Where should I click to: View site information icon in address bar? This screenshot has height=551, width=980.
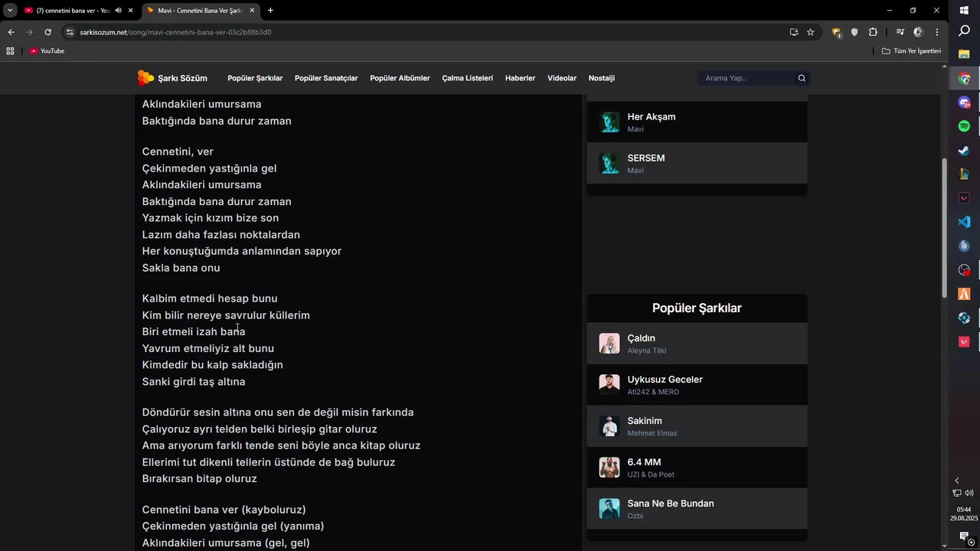click(x=70, y=32)
